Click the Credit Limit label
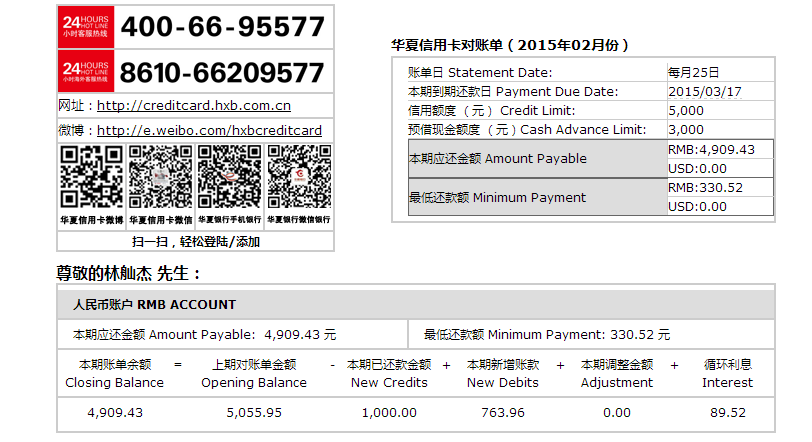This screenshot has width=812, height=442. (491, 111)
